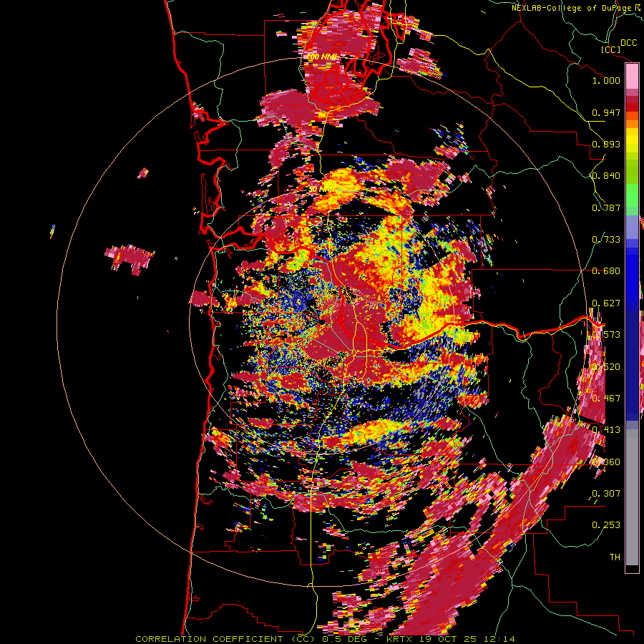This screenshot has height=644, width=644.
Task: Select the 0.413 scale value
Action: tap(606, 430)
